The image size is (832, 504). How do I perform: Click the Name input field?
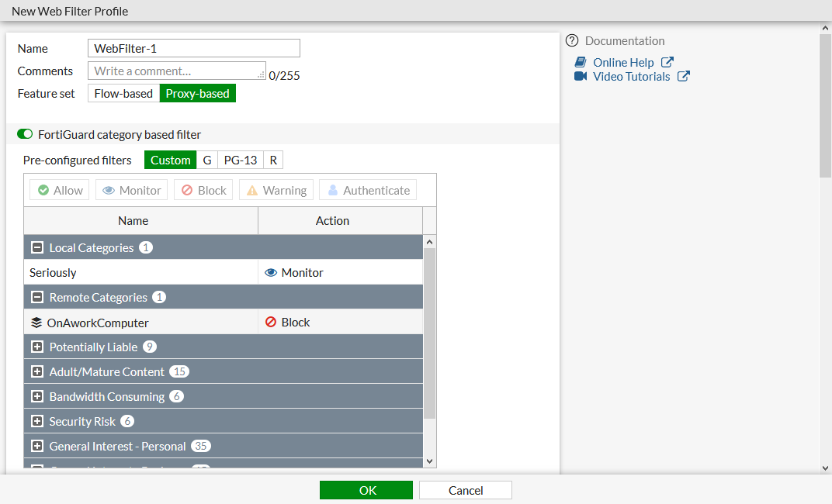point(194,48)
